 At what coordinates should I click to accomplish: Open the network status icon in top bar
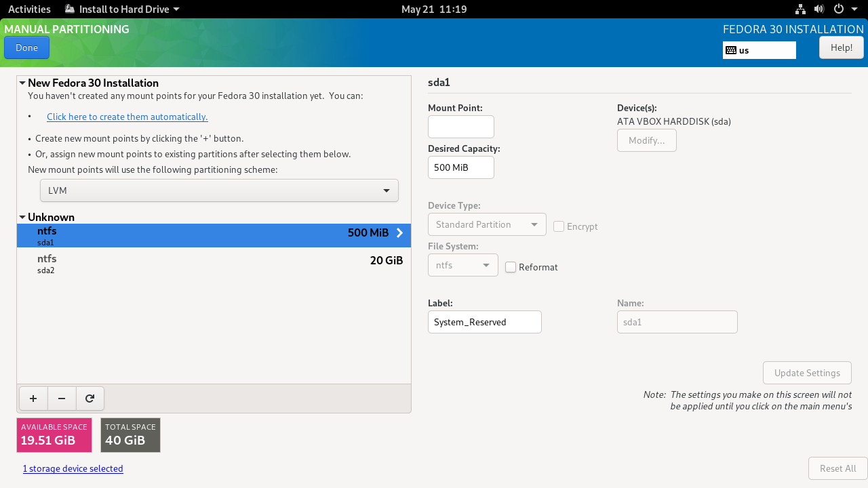tap(800, 9)
